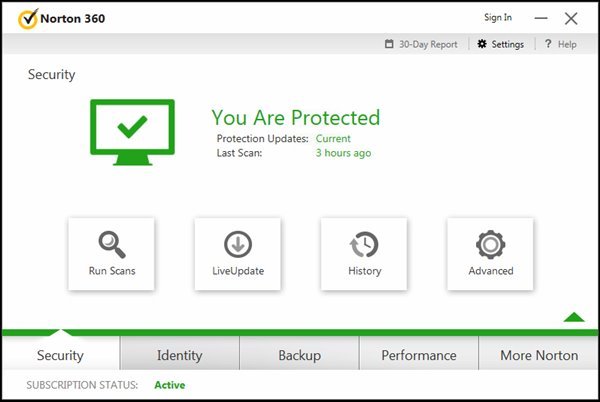Image resolution: width=600 pixels, height=402 pixels.
Task: Click the Run Scans magnifier icon
Action: point(111,243)
